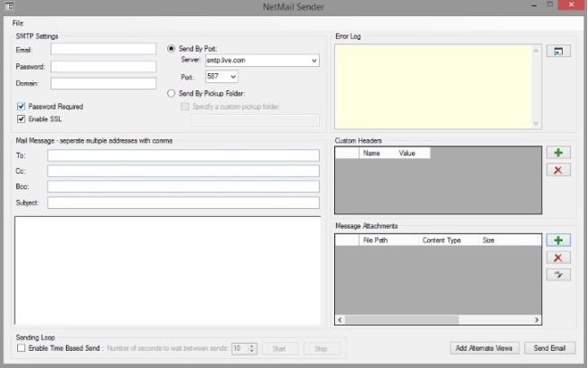The width and height of the screenshot is (588, 368).
Task: Click attachments horizontal scrollbar left arrow
Action: pyautogui.click(x=340, y=320)
